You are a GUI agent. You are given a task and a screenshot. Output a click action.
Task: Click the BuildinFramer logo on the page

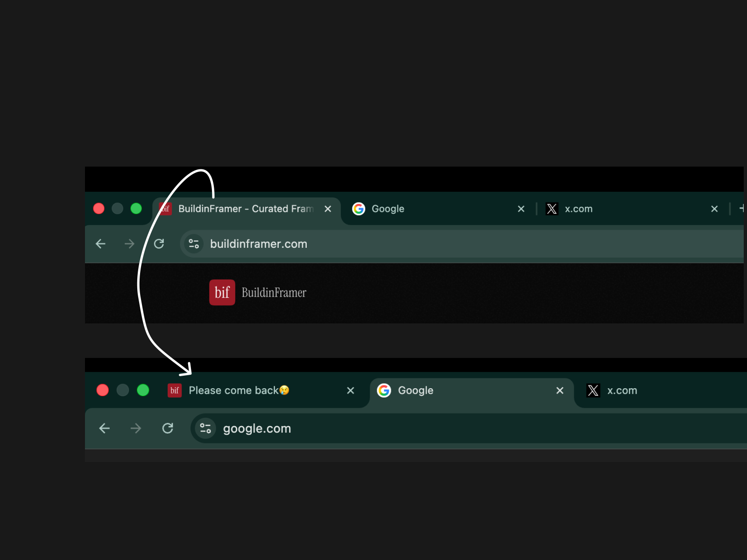(x=257, y=293)
